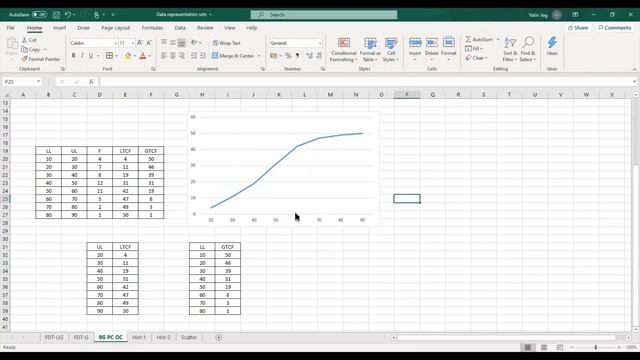
Task: Click in the Search box
Action: tap(324, 15)
